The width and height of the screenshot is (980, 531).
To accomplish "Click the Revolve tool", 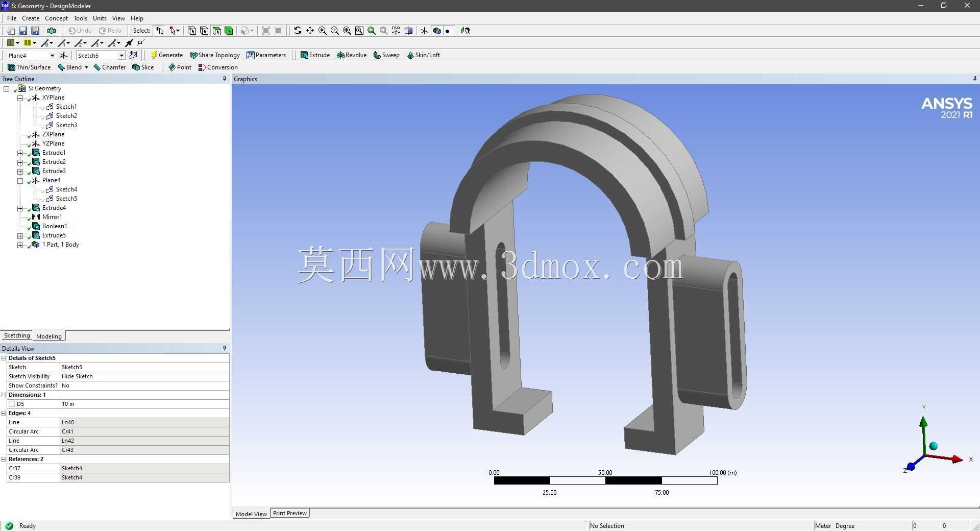I will tap(352, 55).
